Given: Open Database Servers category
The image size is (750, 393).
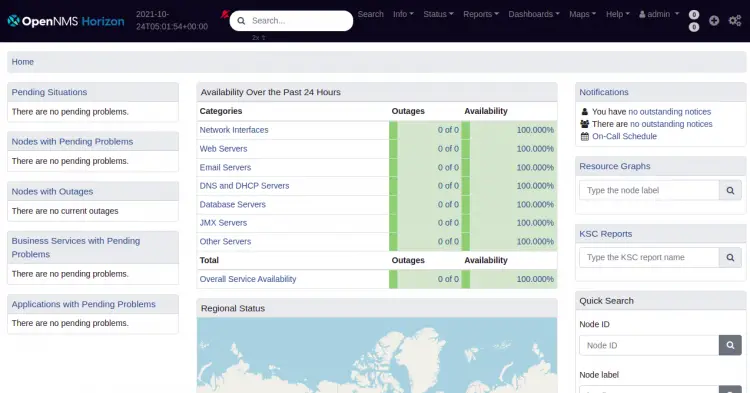Looking at the screenshot, I should [232, 204].
